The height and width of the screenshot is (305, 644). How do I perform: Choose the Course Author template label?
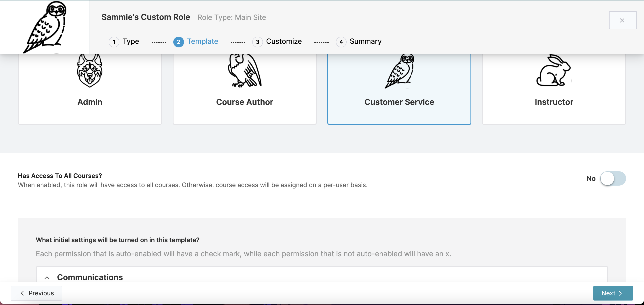coord(244,102)
